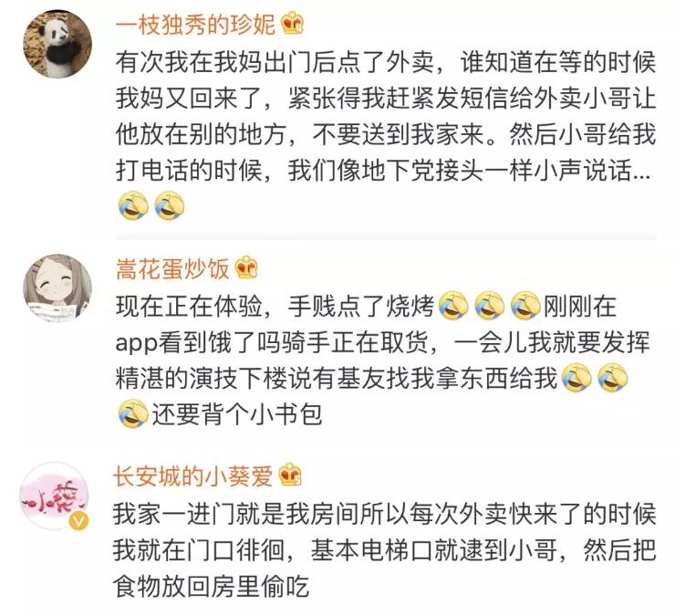The image size is (675, 616).
Task: Click the crown badge beside 长安城的小葵爱
Action: click(x=290, y=475)
